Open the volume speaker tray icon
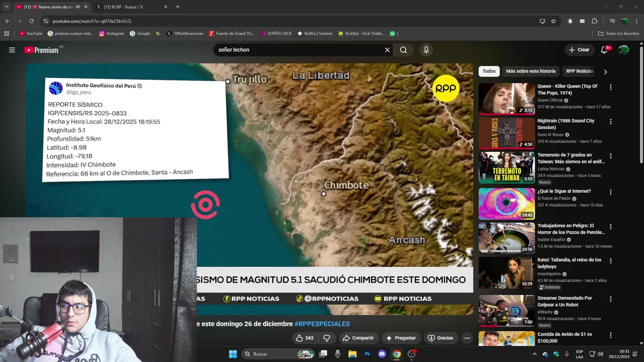The height and width of the screenshot is (362, 644). [x=601, y=354]
